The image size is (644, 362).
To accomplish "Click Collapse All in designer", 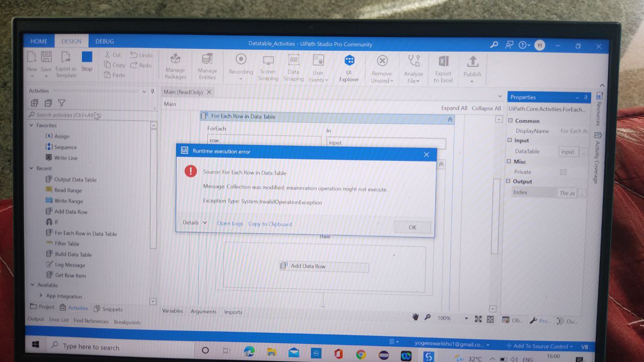I will tap(487, 108).
